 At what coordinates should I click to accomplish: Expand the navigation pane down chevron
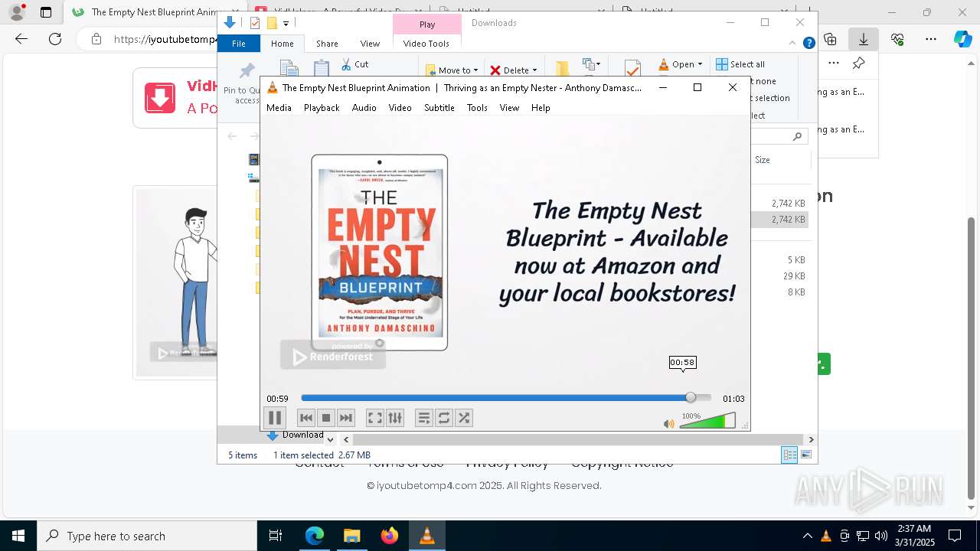coord(330,439)
